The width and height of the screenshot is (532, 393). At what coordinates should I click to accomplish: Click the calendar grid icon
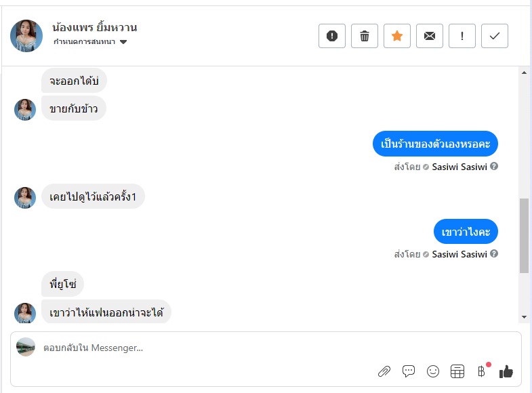click(x=457, y=371)
